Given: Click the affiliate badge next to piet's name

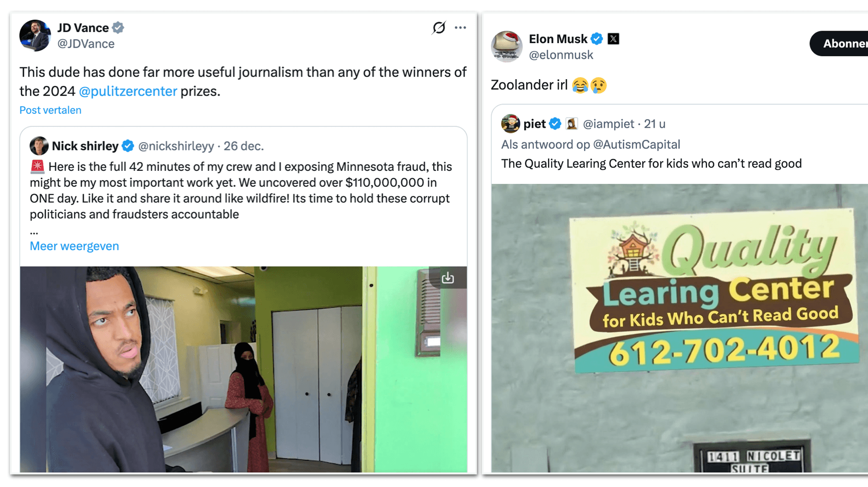Looking at the screenshot, I should pyautogui.click(x=572, y=123).
